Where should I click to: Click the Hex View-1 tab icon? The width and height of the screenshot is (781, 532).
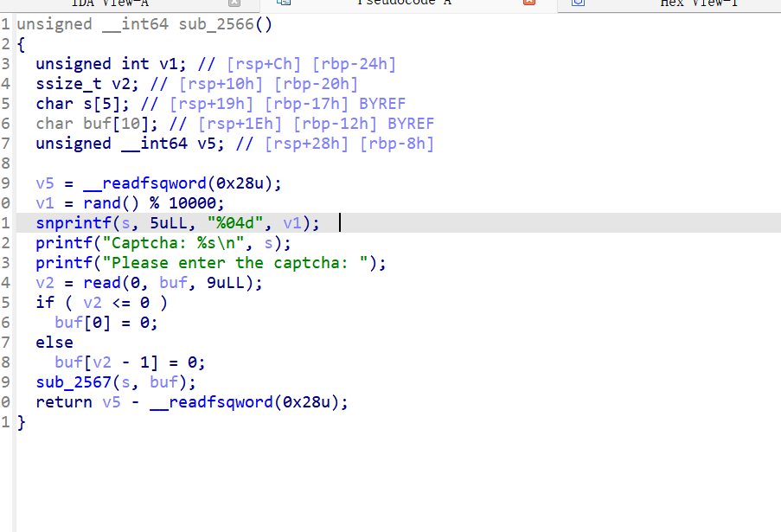579,3
